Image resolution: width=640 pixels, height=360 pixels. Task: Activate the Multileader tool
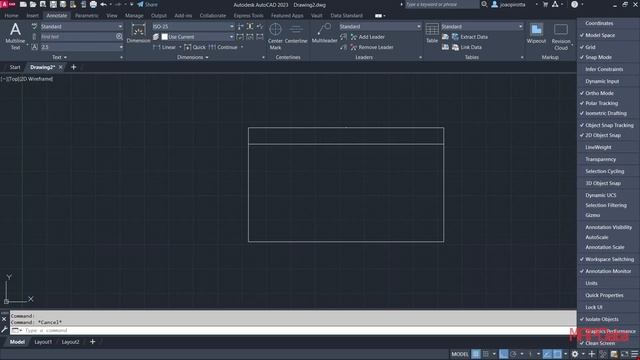coord(324,33)
